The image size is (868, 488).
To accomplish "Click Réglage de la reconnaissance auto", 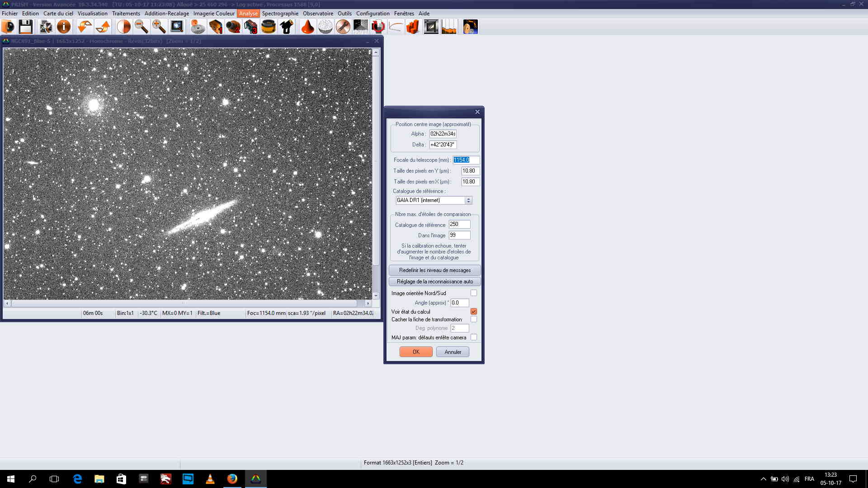I will [434, 282].
